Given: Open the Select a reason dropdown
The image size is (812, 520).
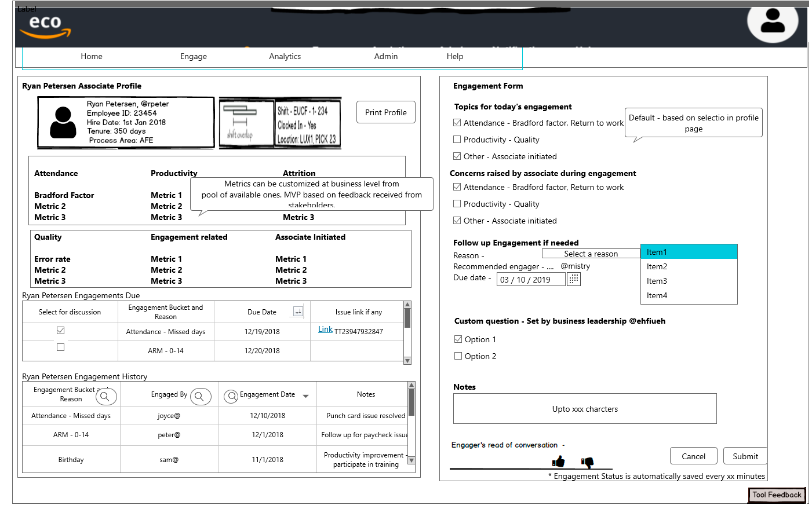Looking at the screenshot, I should pyautogui.click(x=590, y=253).
